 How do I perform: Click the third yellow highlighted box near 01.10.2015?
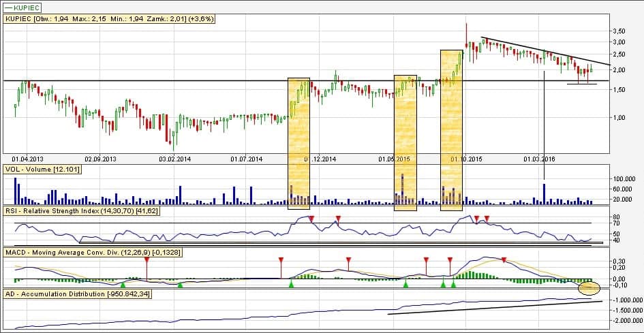tap(452, 129)
